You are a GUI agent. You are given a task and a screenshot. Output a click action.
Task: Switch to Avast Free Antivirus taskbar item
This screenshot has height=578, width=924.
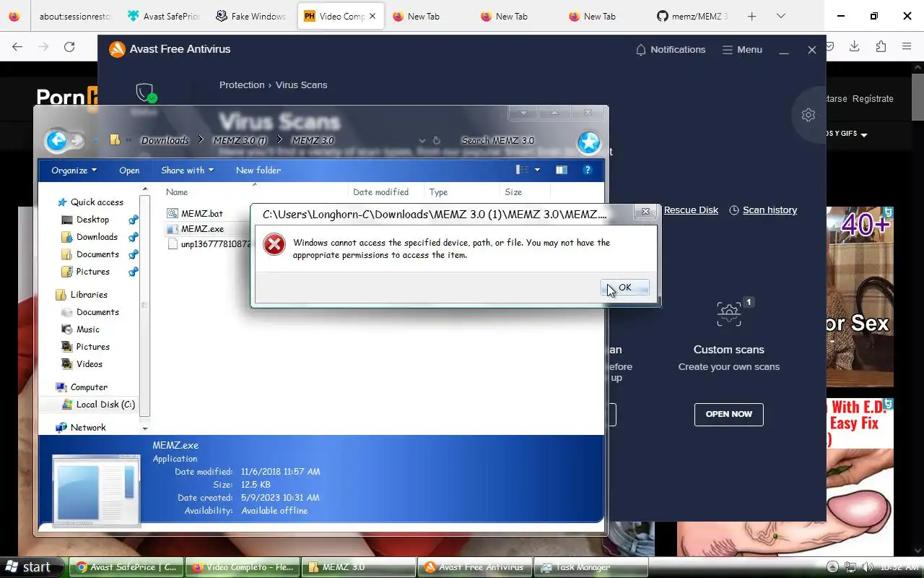point(475,567)
